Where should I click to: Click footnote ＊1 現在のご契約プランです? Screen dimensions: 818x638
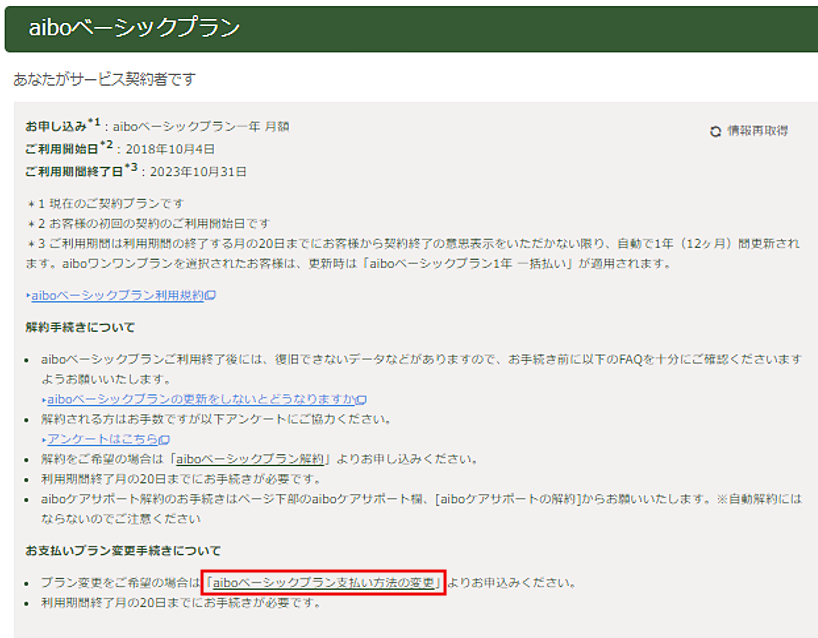pyautogui.click(x=105, y=203)
